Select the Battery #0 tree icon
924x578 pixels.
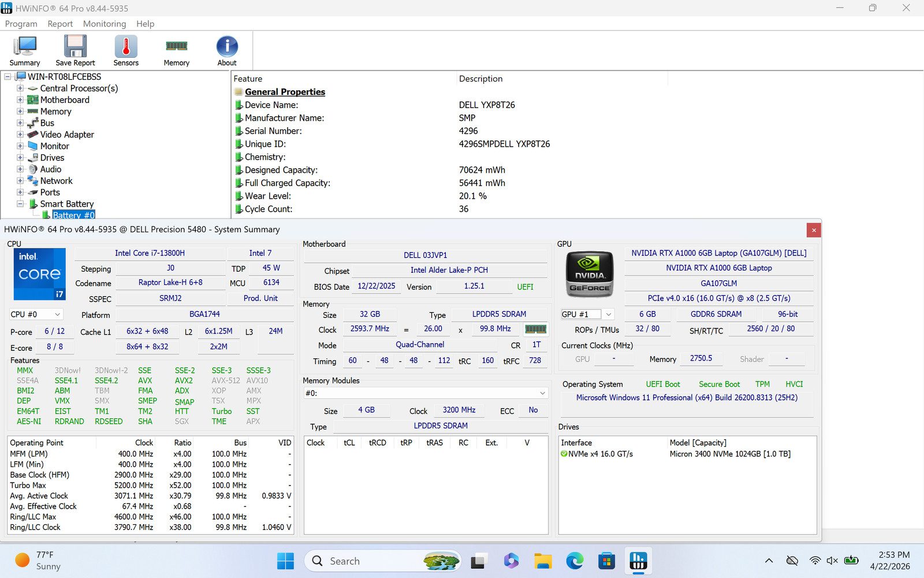pyautogui.click(x=46, y=215)
